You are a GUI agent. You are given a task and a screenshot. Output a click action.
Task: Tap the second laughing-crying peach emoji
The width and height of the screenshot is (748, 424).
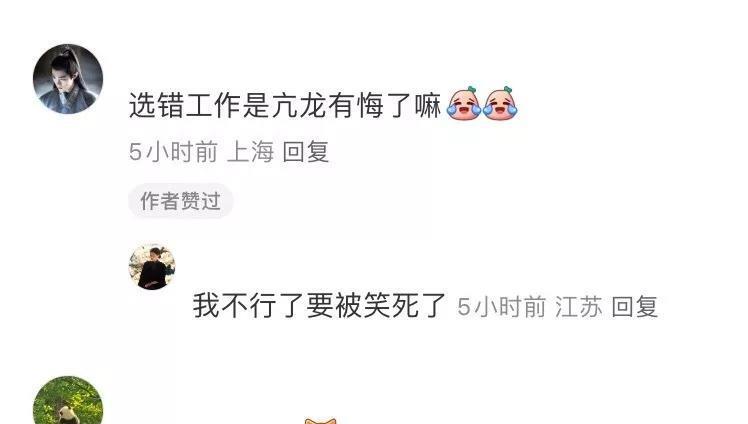pos(500,103)
